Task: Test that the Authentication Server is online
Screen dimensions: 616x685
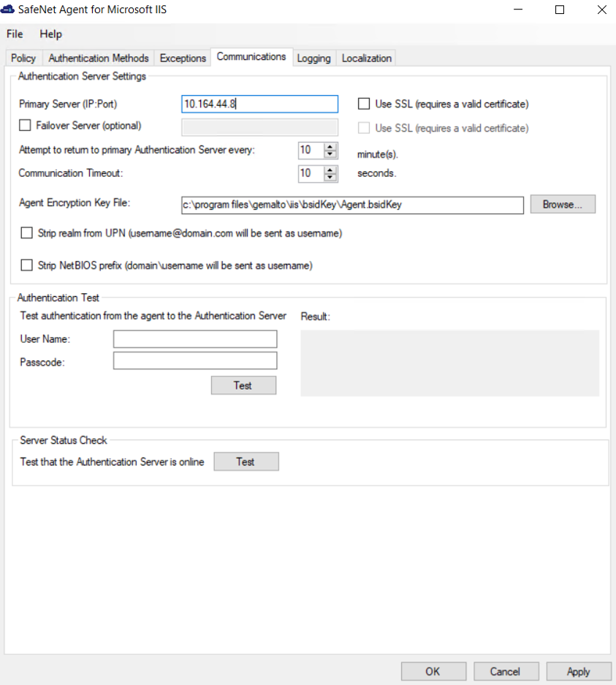Action: click(246, 462)
